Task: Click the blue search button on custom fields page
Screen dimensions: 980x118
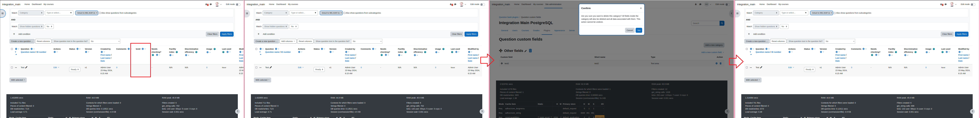Action: click(x=722, y=23)
